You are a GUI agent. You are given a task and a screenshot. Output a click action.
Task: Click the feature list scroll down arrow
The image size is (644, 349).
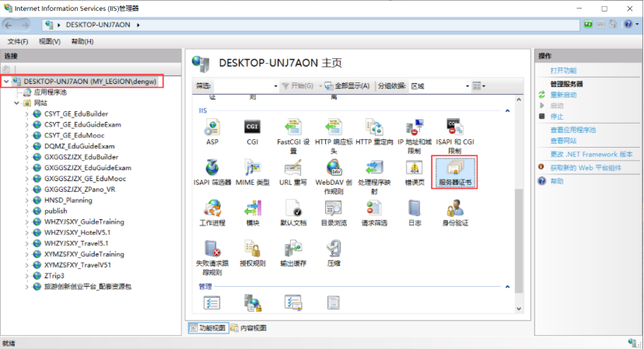tap(519, 309)
